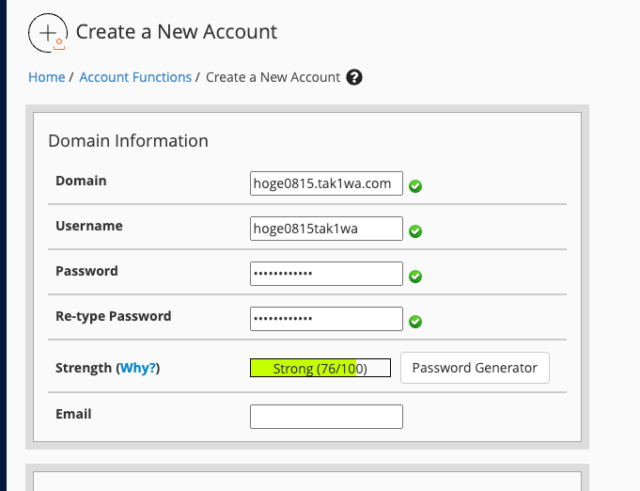Select the Password input field
Screen dimensions: 640x491
tap(326, 273)
